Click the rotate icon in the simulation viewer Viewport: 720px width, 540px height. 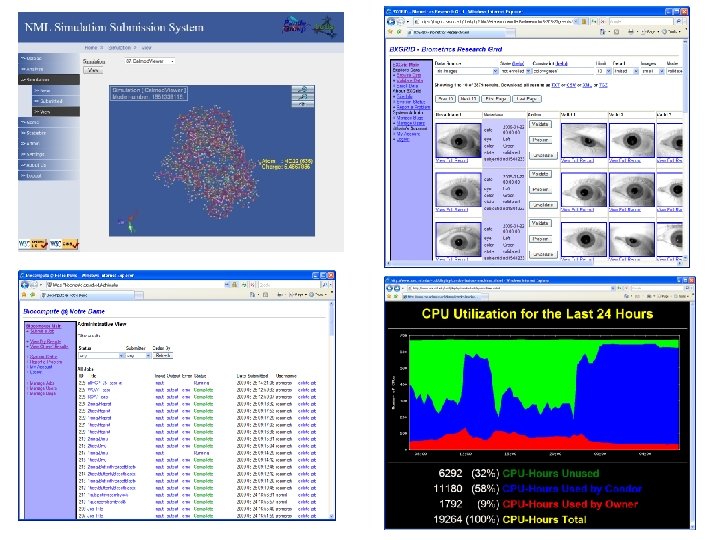point(303,104)
